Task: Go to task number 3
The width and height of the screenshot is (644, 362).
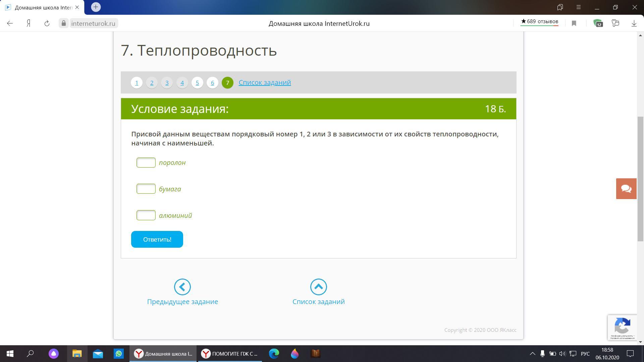Action: tap(167, 83)
